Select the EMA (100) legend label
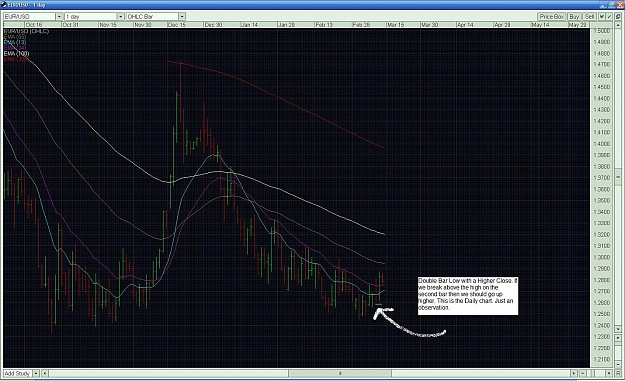The width and height of the screenshot is (625, 381). coord(16,53)
